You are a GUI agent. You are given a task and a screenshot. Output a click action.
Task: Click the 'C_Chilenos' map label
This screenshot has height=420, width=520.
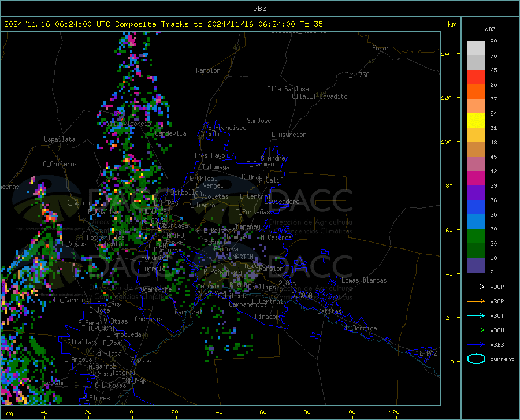60,164
